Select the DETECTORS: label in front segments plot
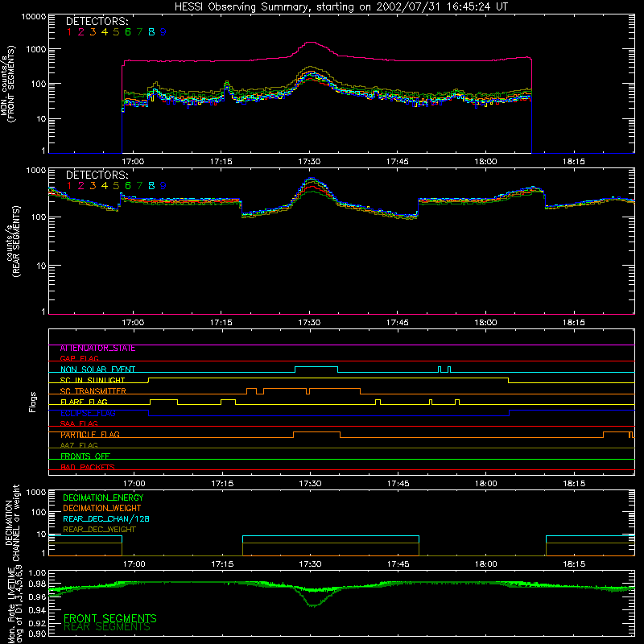Image resolution: width=644 pixels, height=644 pixels. tap(97, 22)
